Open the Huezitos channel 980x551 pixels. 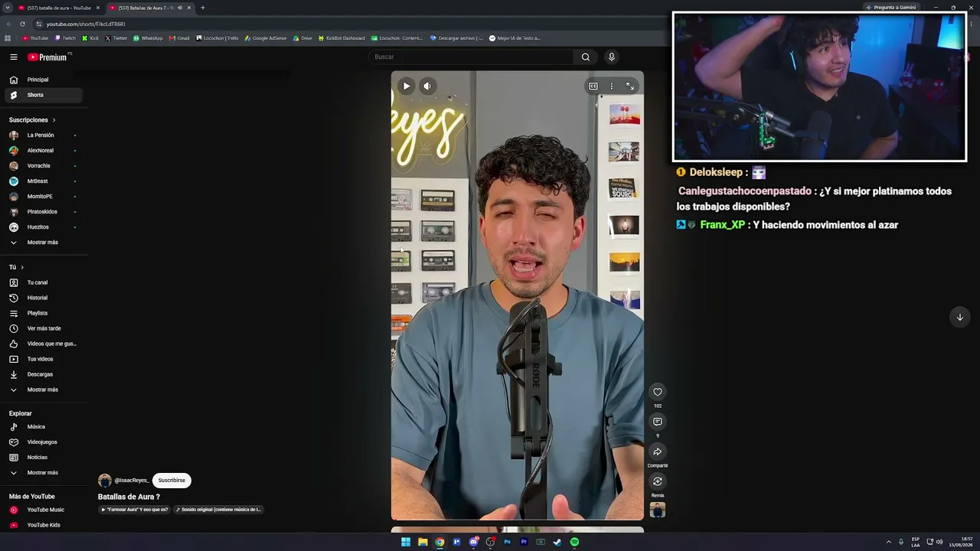click(x=43, y=227)
